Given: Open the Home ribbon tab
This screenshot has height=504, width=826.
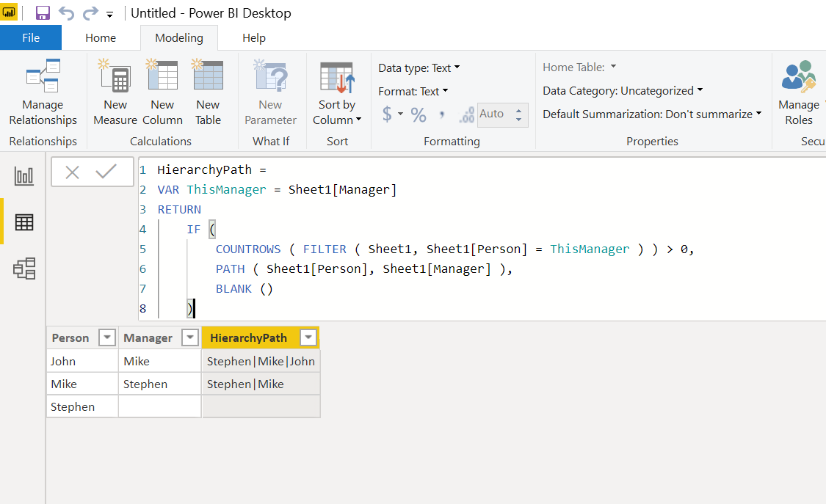Looking at the screenshot, I should [x=101, y=38].
